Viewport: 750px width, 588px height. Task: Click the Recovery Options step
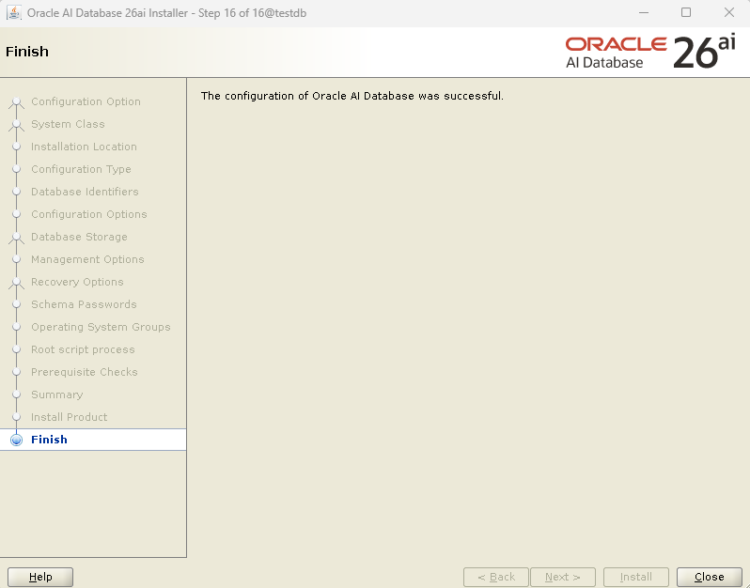click(x=77, y=282)
